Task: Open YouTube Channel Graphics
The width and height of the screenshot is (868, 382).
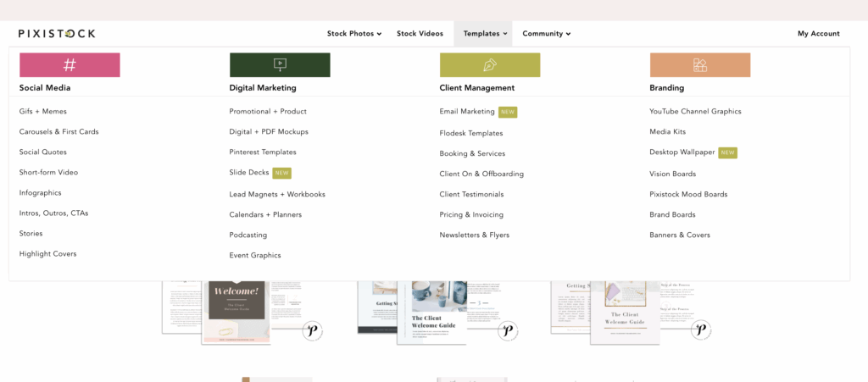Action: [x=695, y=112]
